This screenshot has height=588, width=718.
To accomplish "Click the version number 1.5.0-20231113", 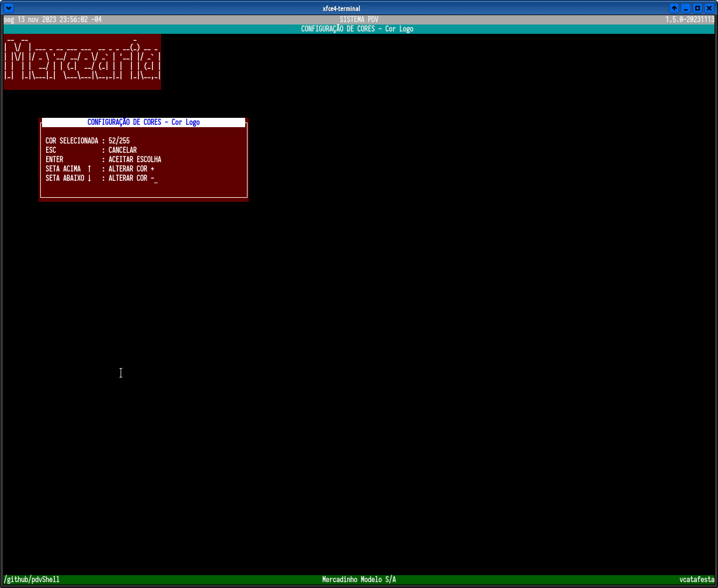I will [x=690, y=19].
